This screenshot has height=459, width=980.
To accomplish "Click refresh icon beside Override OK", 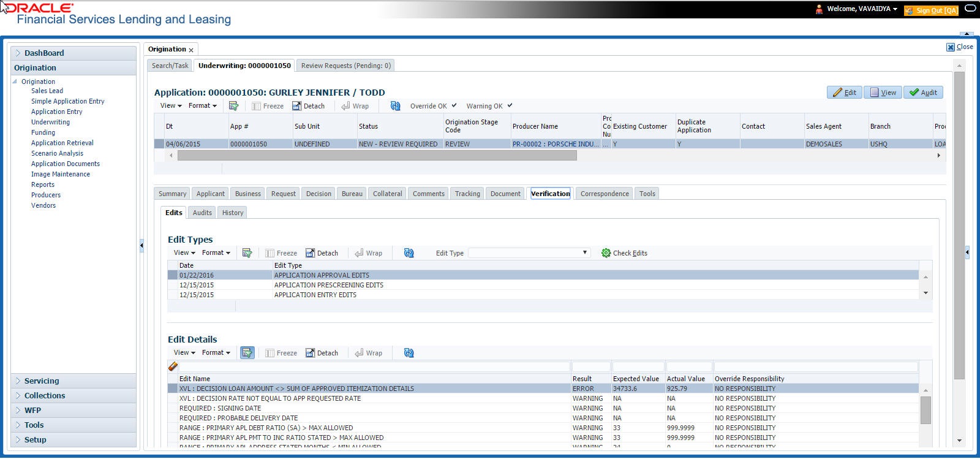I will (x=396, y=106).
